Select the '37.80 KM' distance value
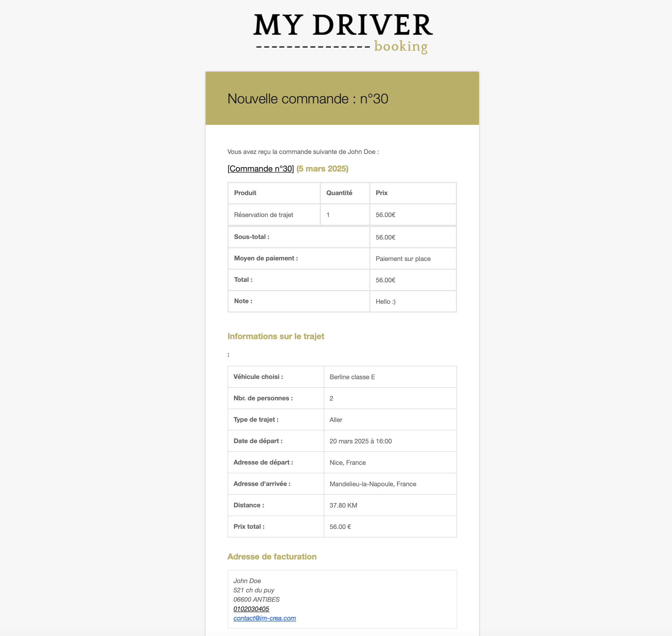This screenshot has height=636, width=672. [x=343, y=505]
